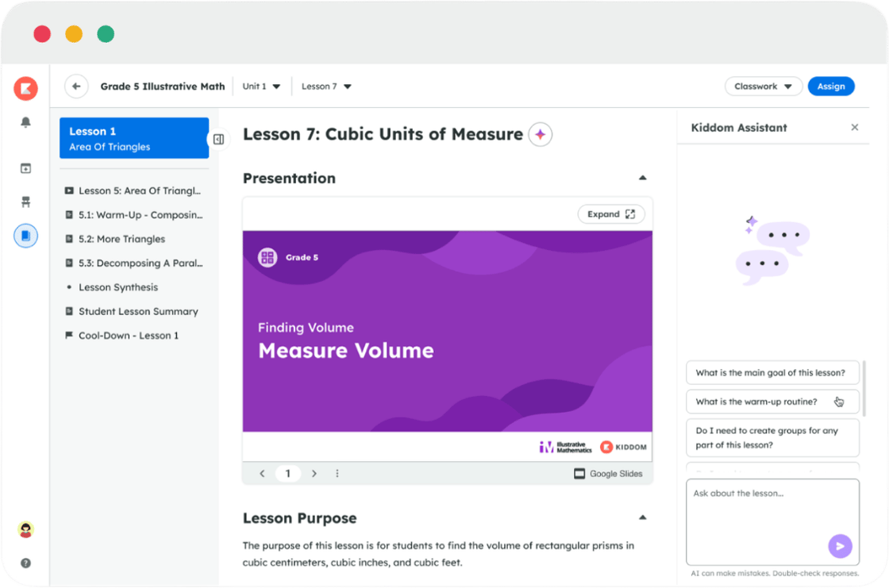Open the classroom desk sidebar icon

pyautogui.click(x=25, y=202)
